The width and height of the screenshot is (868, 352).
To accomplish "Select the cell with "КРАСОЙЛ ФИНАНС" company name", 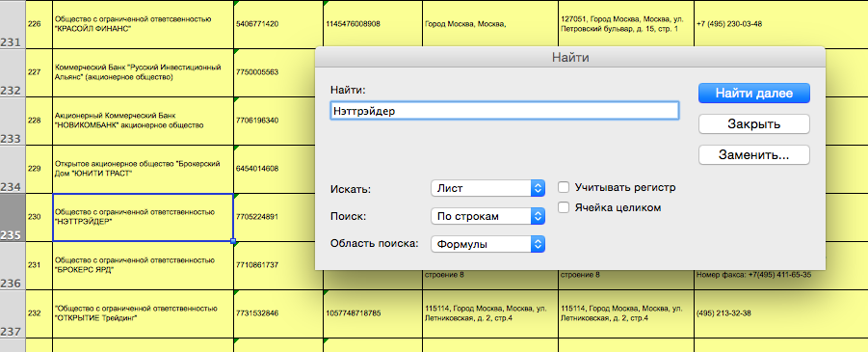I will pyautogui.click(x=143, y=24).
